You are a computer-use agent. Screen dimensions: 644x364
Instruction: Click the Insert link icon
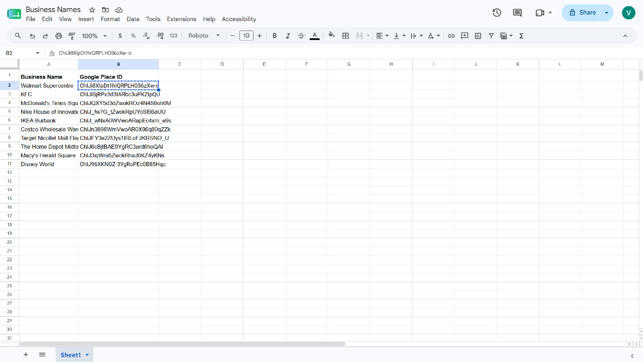tap(451, 36)
